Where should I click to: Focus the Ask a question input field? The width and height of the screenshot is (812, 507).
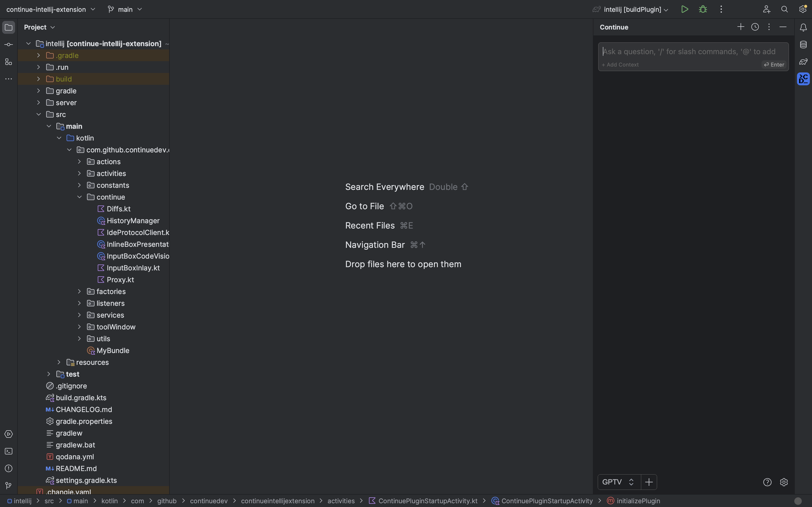(691, 51)
